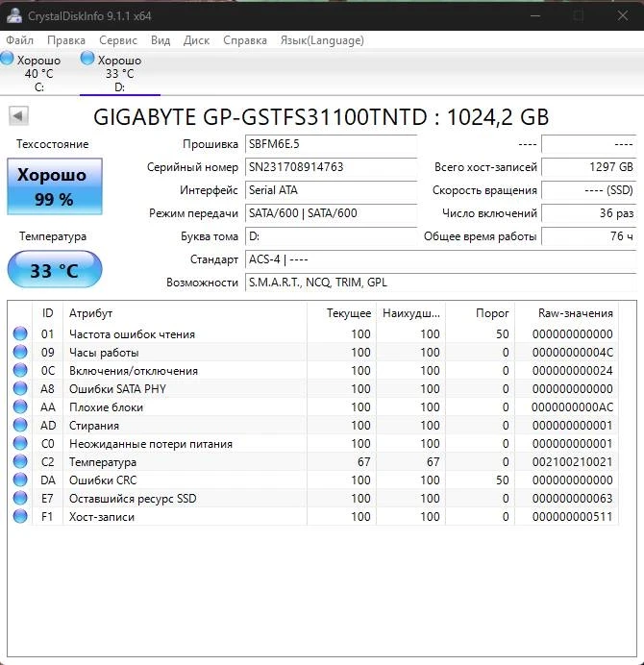Click status circle for attribute E7 row
This screenshot has height=665, width=644.
click(x=20, y=498)
